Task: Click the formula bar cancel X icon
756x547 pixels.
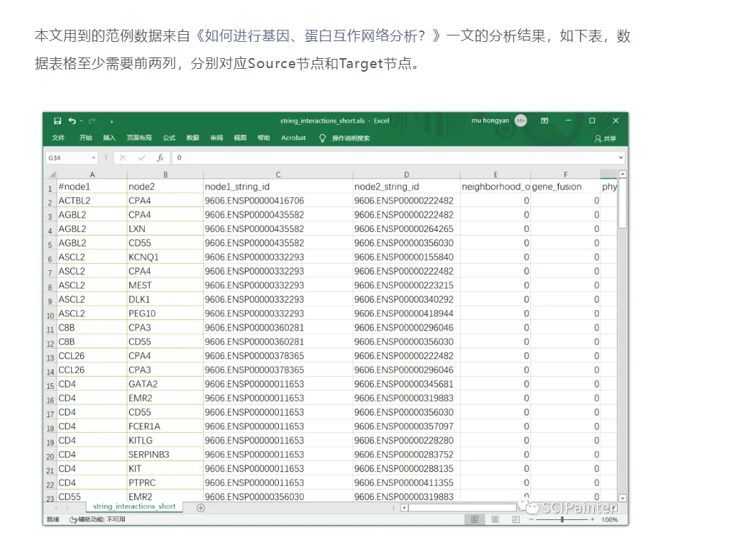Action: click(123, 158)
